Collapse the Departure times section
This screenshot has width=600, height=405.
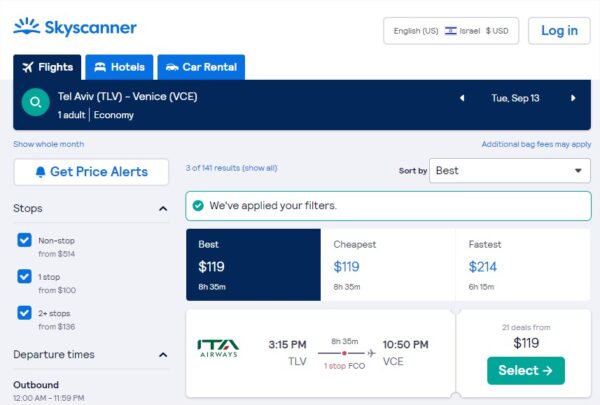point(163,355)
